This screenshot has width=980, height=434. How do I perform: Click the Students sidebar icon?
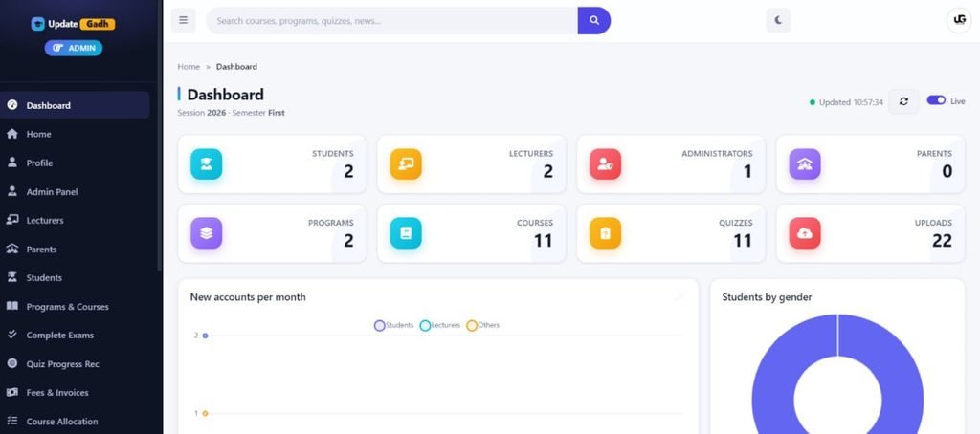11,277
